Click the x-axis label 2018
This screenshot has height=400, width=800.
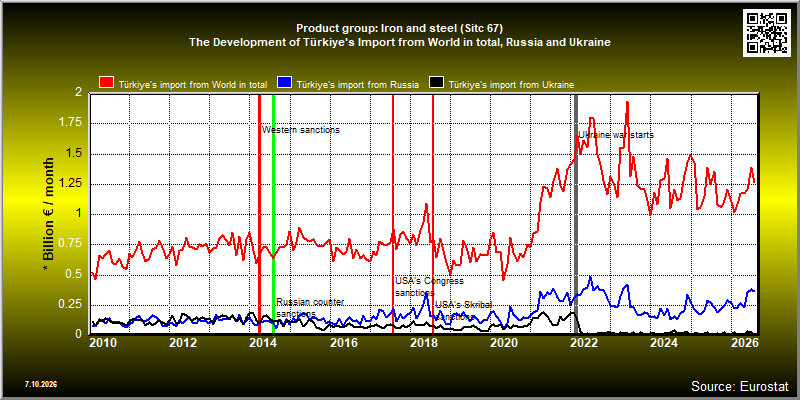pos(423,342)
